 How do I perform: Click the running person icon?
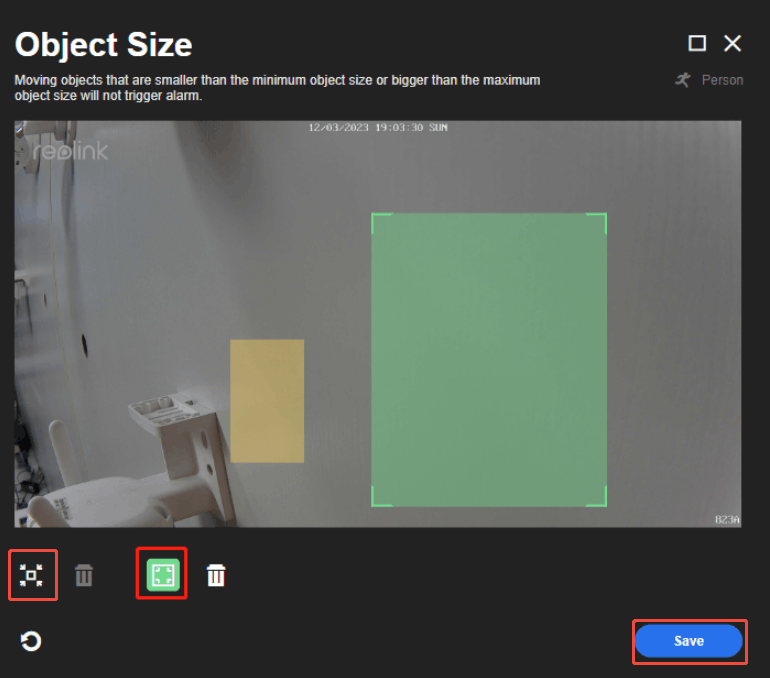pyautogui.click(x=683, y=80)
